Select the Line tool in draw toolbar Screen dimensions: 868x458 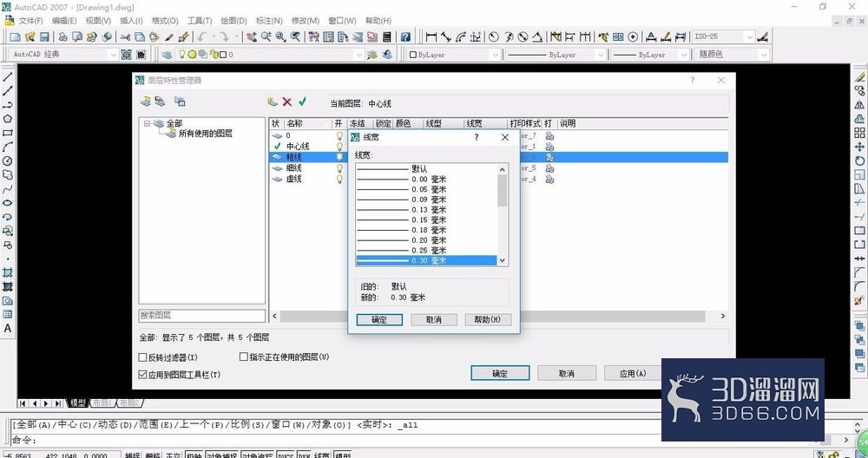pyautogui.click(x=8, y=77)
